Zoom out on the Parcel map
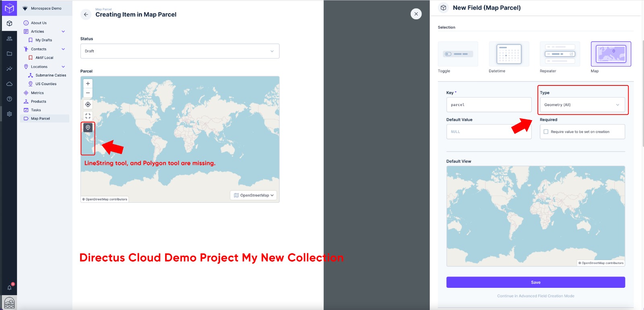644x310 pixels. click(88, 93)
